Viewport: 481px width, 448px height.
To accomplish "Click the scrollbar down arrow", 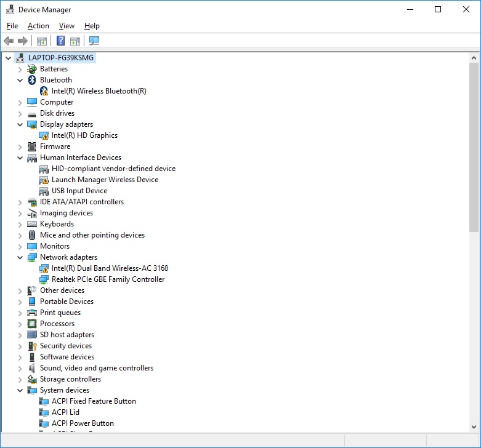I will point(474,427).
